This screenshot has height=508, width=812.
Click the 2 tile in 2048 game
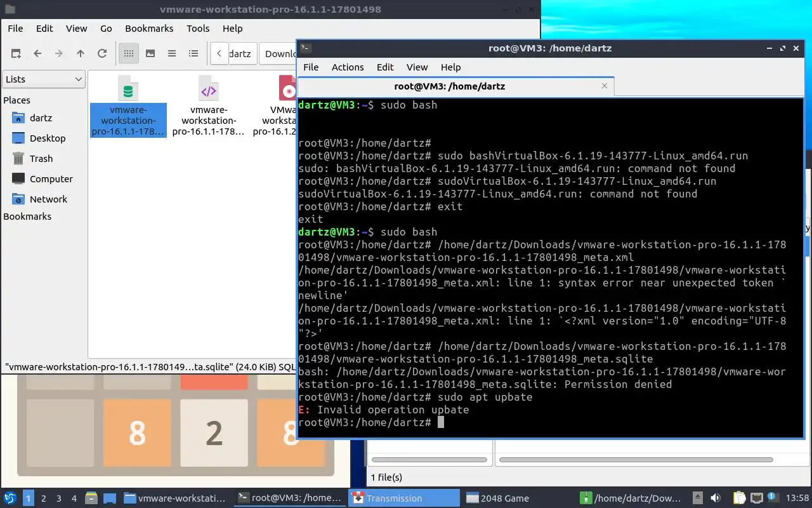click(x=214, y=432)
